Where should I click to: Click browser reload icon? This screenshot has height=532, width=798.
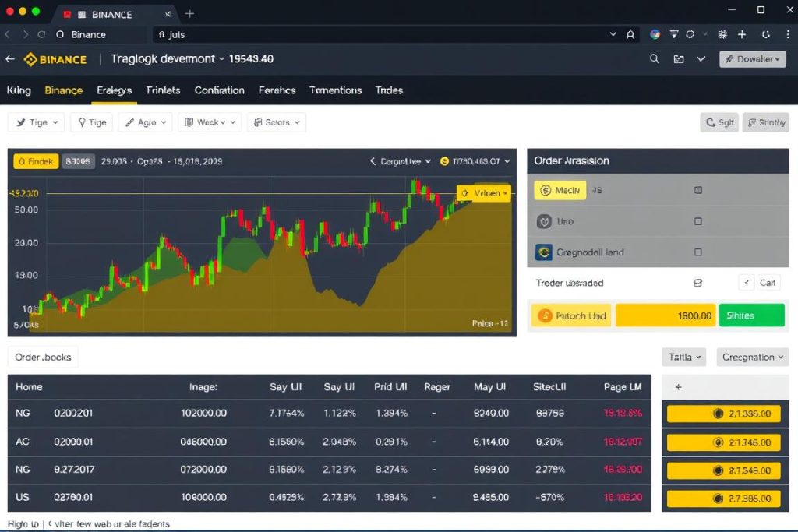(x=42, y=34)
